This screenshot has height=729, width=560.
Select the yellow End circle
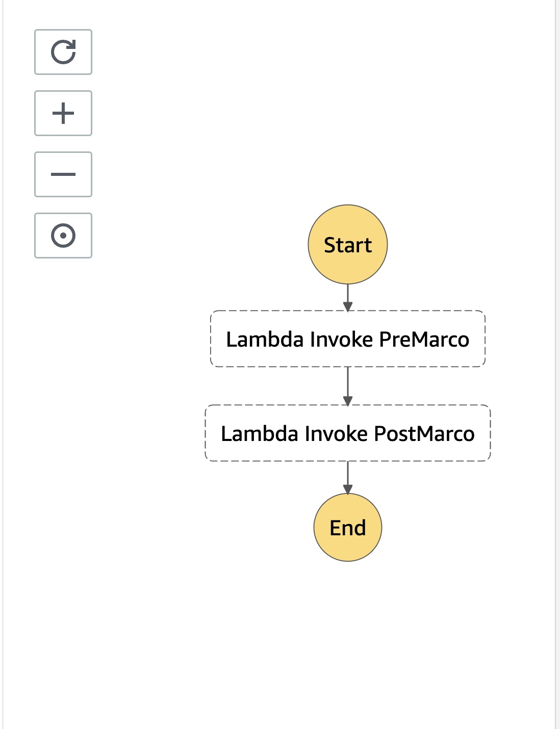(x=347, y=528)
